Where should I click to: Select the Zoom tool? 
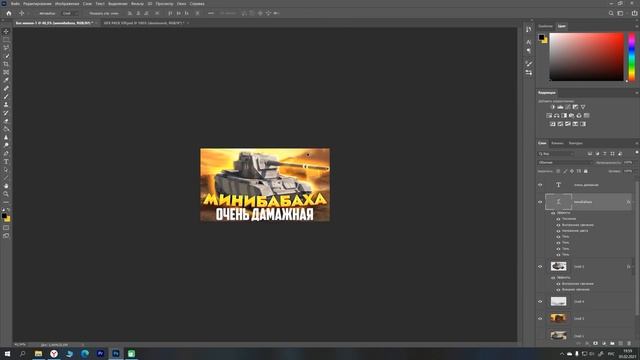[x=6, y=194]
